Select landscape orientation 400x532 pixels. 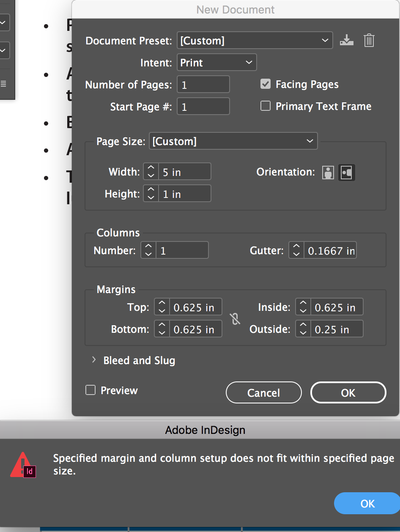tap(347, 172)
